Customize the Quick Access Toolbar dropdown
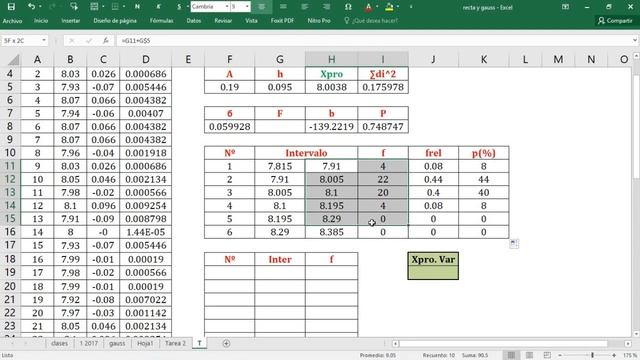Image resolution: width=640 pixels, height=360 pixels. pos(411,7)
